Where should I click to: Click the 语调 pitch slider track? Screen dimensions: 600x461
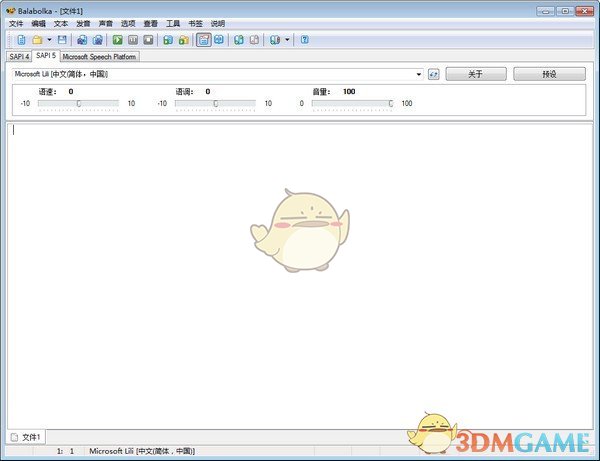tap(215, 104)
